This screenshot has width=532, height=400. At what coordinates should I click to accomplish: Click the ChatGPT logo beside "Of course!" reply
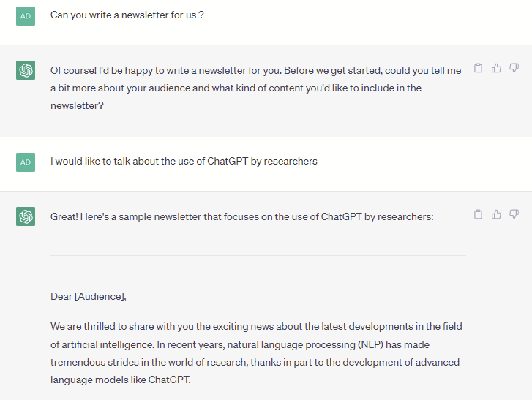[26, 70]
